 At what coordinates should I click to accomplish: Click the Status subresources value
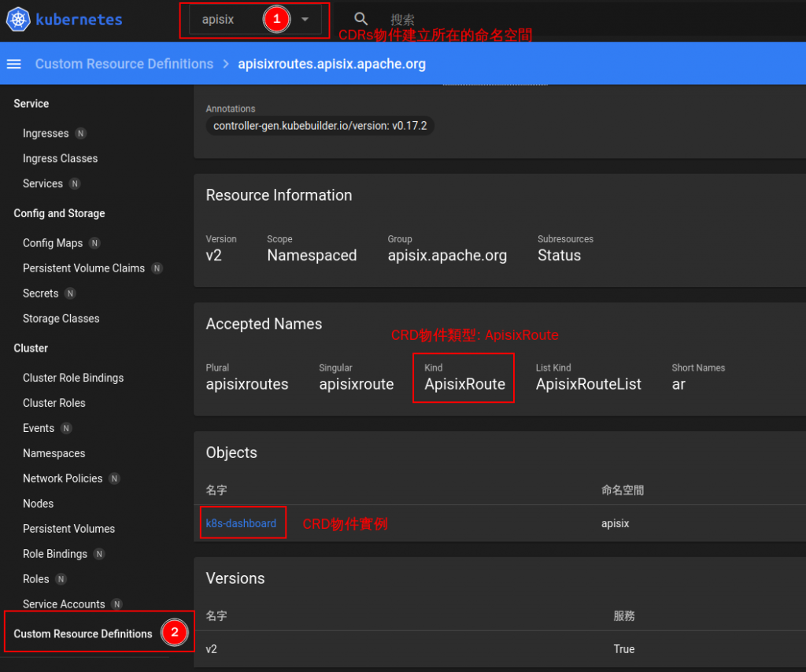coord(560,255)
